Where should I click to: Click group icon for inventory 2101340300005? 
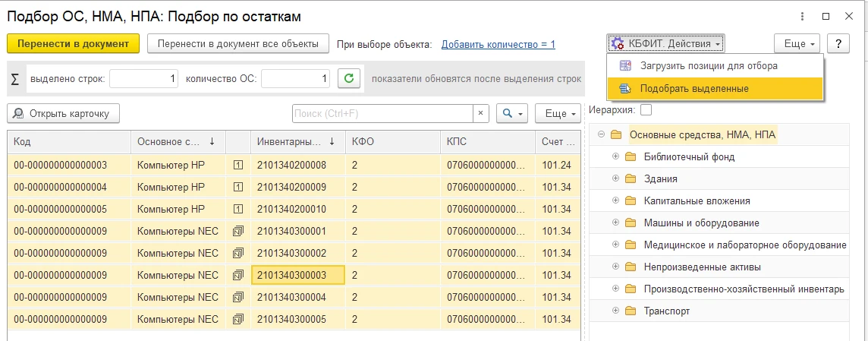click(x=238, y=320)
